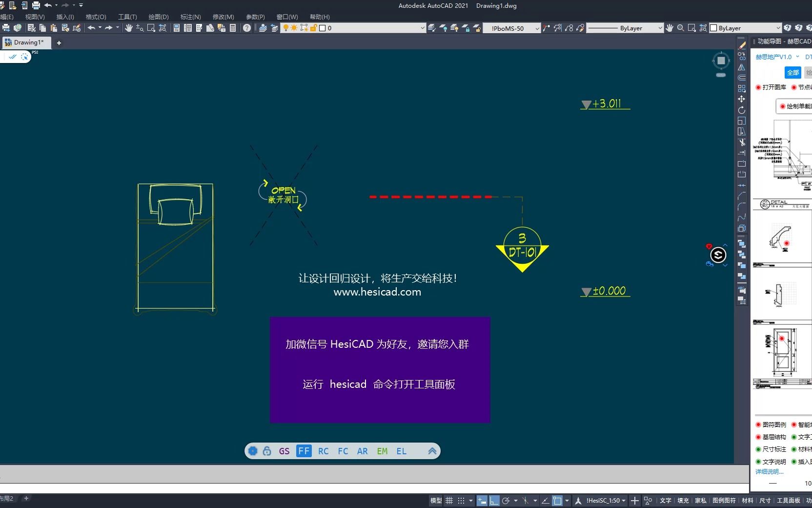This screenshot has width=812, height=508.
Task: Click the 全部 button in the side panel
Action: coord(793,72)
